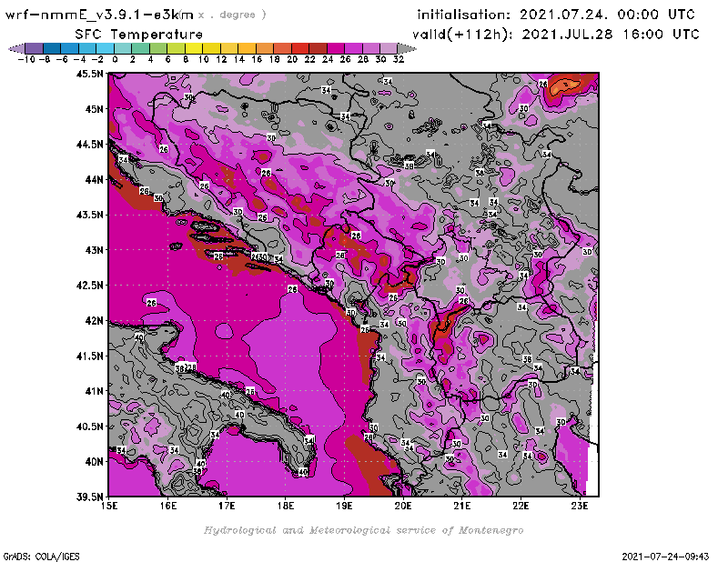Pick the dark red swatch between 22 and 24

click(x=318, y=48)
